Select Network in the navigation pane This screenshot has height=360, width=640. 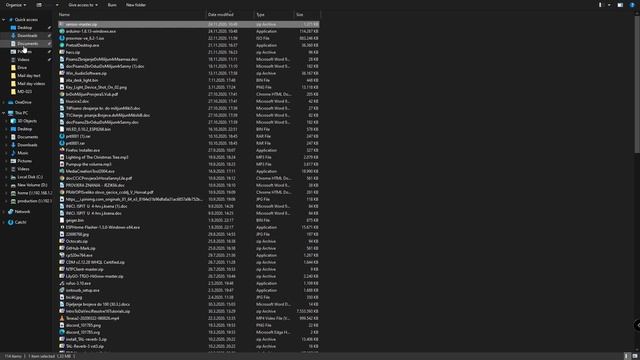22,212
